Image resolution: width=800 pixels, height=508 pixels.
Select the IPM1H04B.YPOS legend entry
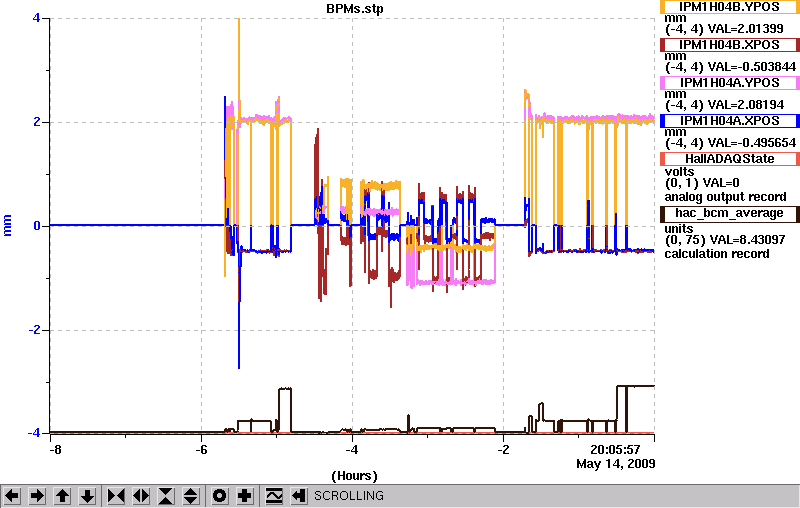[730, 7]
